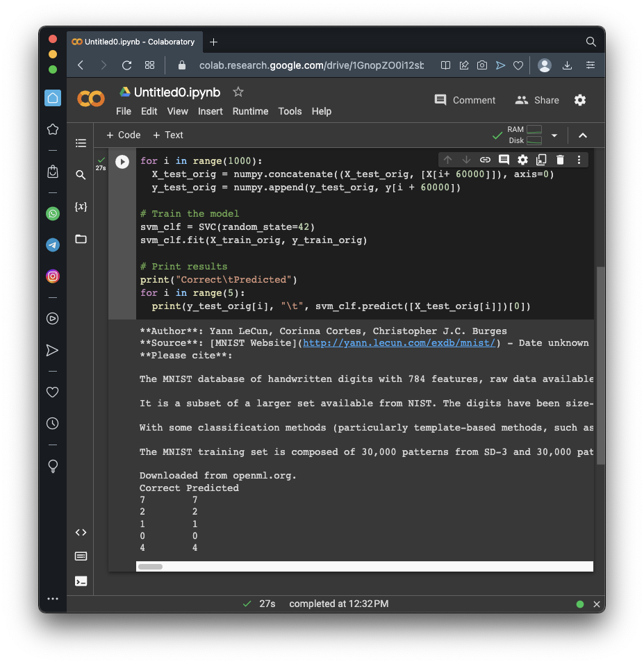Follow the yann.lecun.com MNIST link
644x664 pixels.
point(399,342)
